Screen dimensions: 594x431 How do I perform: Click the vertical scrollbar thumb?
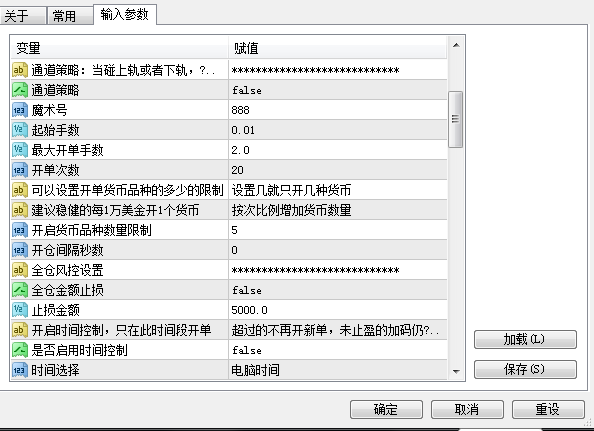pyautogui.click(x=455, y=119)
